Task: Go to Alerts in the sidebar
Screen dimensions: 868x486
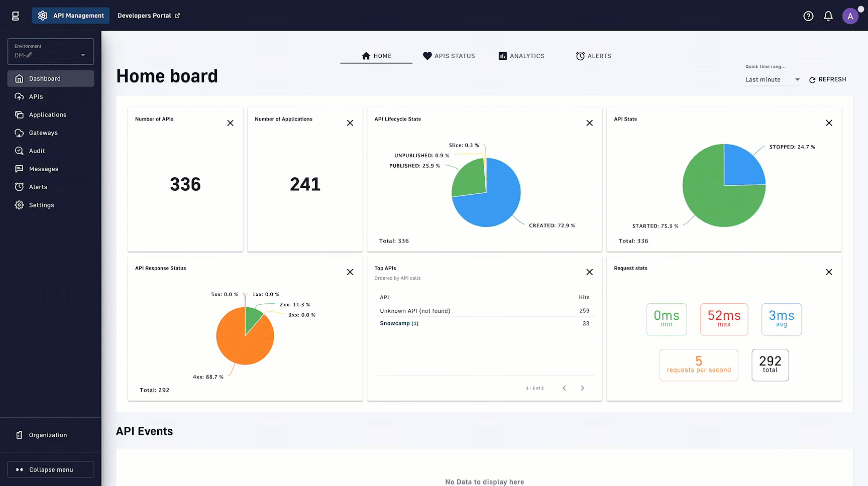Action: coord(37,187)
